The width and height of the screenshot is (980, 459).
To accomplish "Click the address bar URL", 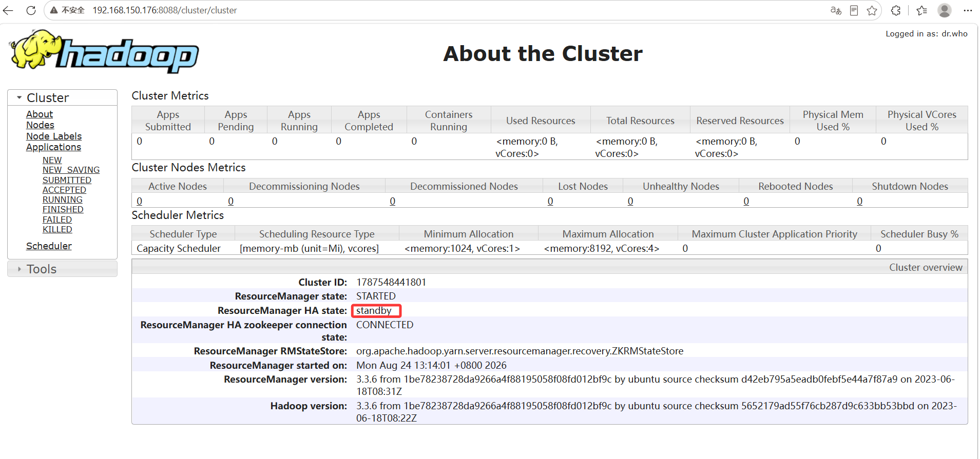I will pyautogui.click(x=165, y=10).
